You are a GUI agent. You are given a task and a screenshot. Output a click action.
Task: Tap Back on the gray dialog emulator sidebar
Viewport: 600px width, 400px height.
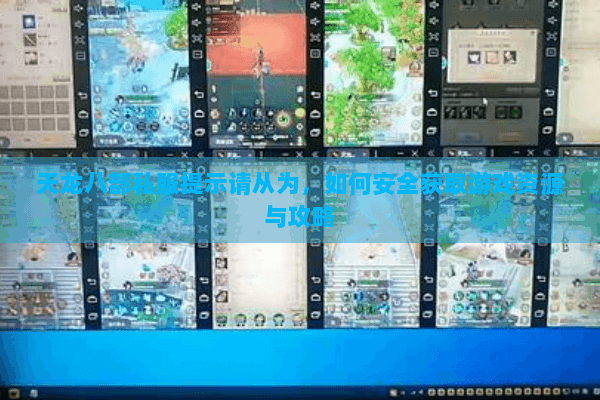point(549,93)
